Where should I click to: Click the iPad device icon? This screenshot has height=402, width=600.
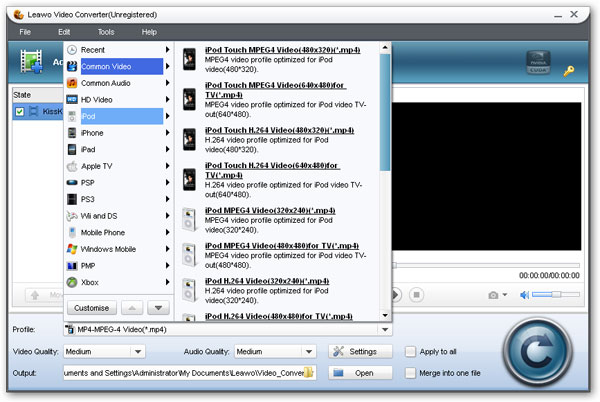click(72, 149)
